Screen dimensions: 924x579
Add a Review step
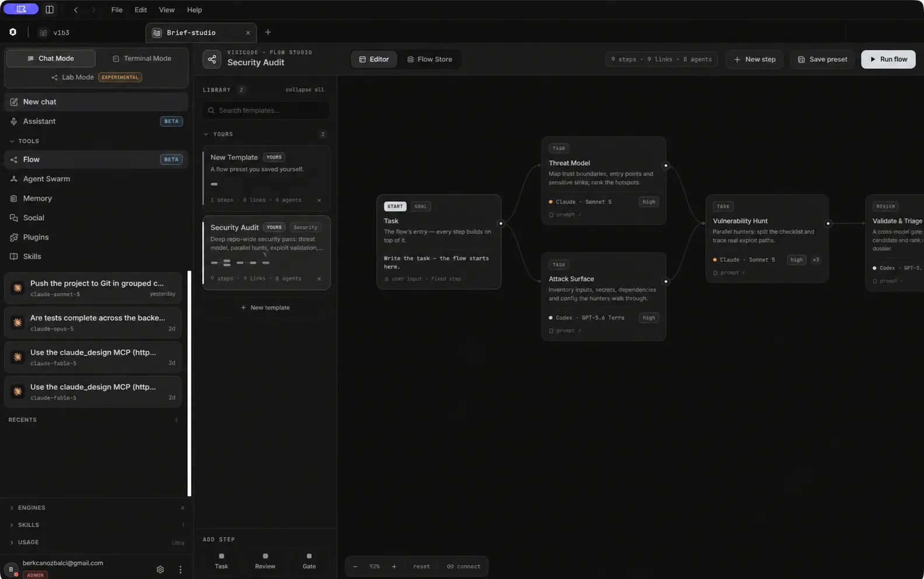click(265, 561)
